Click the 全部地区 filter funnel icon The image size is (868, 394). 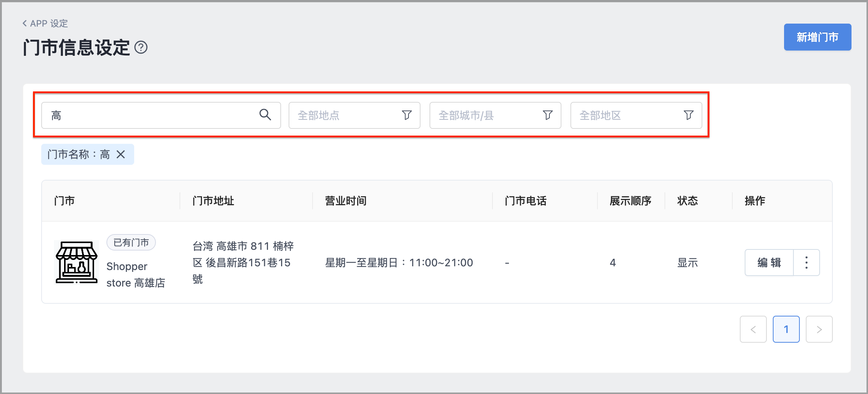[x=688, y=115]
